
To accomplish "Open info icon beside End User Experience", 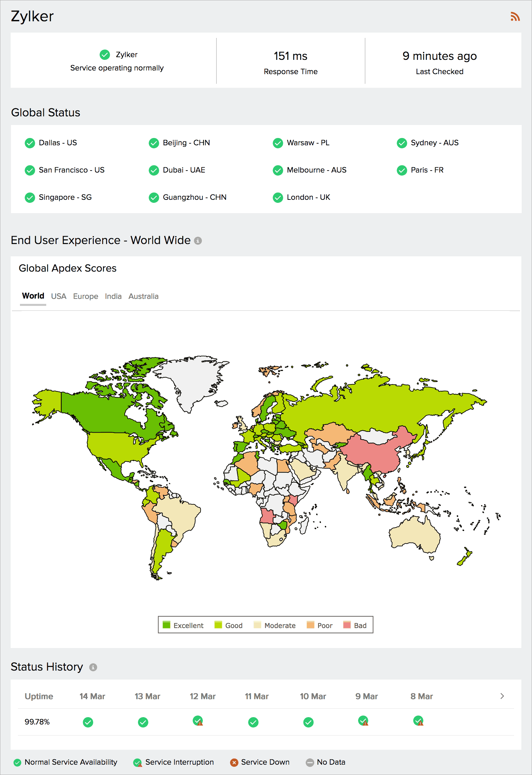I will pos(198,241).
